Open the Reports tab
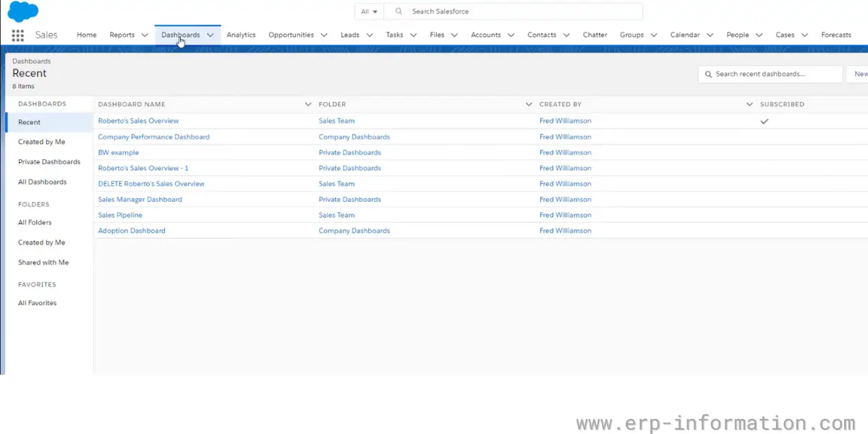The height and width of the screenshot is (434, 868). point(122,35)
